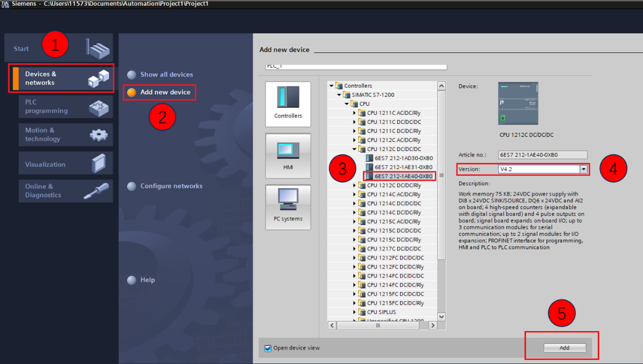Viewport: 643px width, 364px height.
Task: Open Online & Diagnostics portal
Action: 66,191
